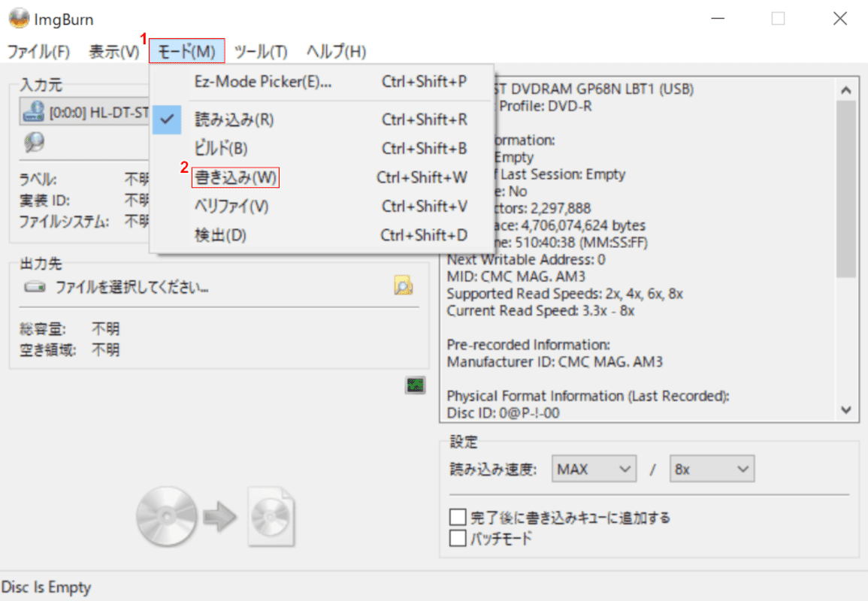Click the Physical Format Information line
868x601 pixels.
[588, 396]
